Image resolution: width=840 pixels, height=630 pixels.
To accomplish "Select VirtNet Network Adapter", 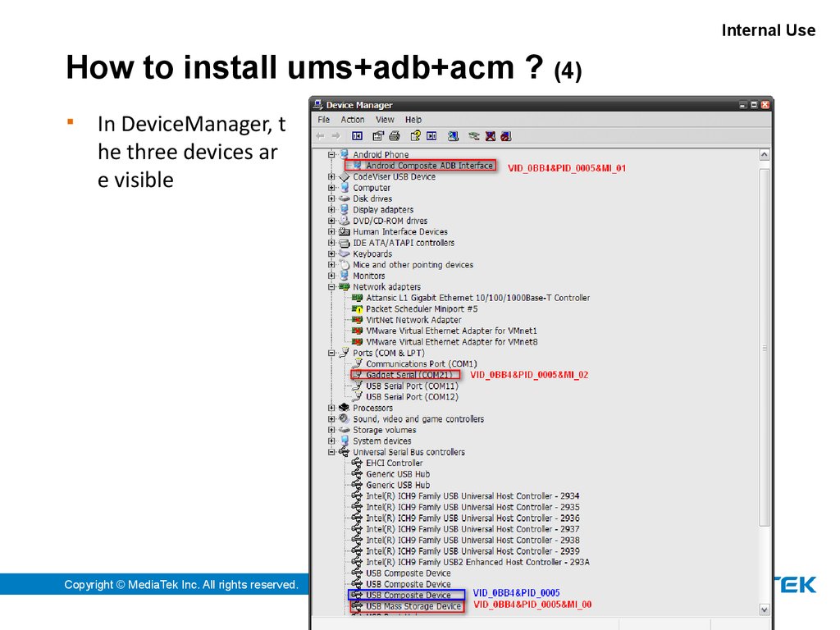I will pos(413,320).
